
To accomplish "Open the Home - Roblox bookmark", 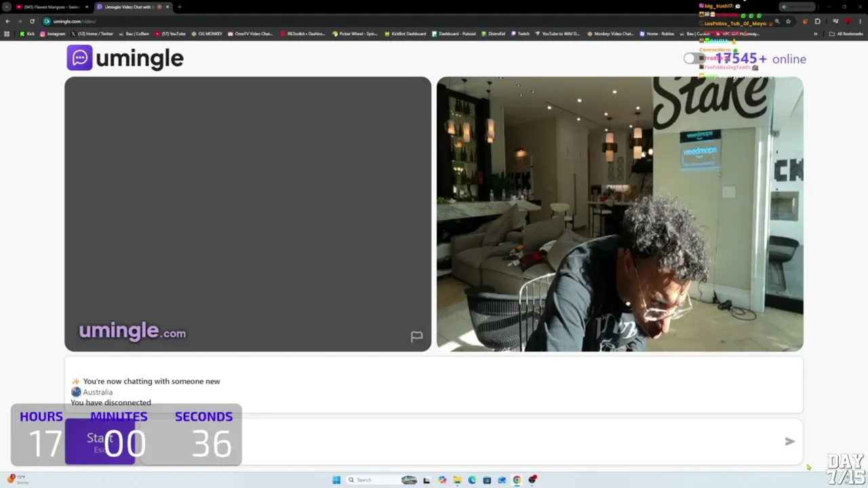I will click(657, 34).
